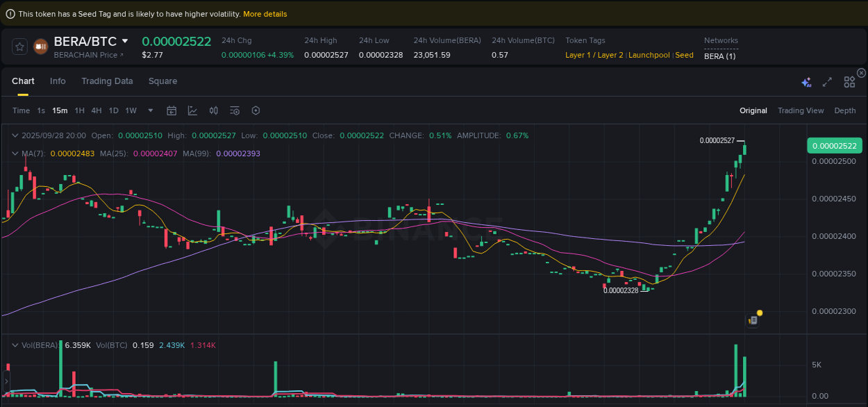Open the BERA/BTC pair selector dropdown
Viewport: 868px width, 407px height.
pyautogui.click(x=125, y=41)
